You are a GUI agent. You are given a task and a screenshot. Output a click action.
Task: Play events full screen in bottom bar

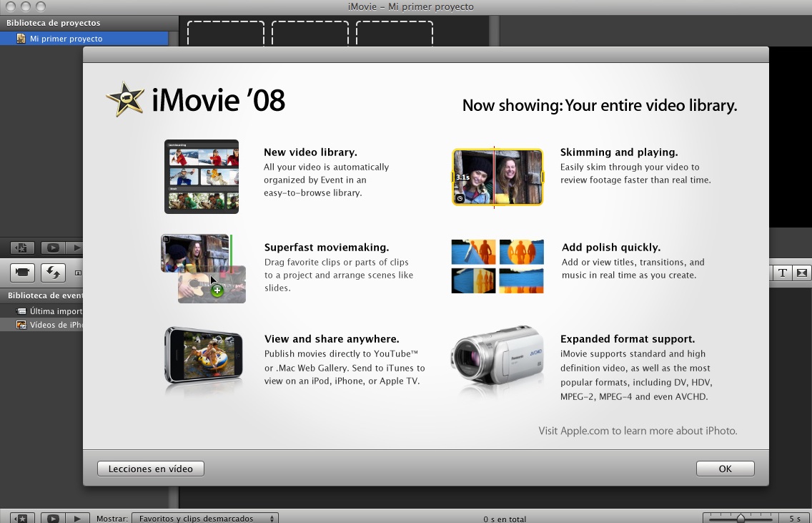53,518
